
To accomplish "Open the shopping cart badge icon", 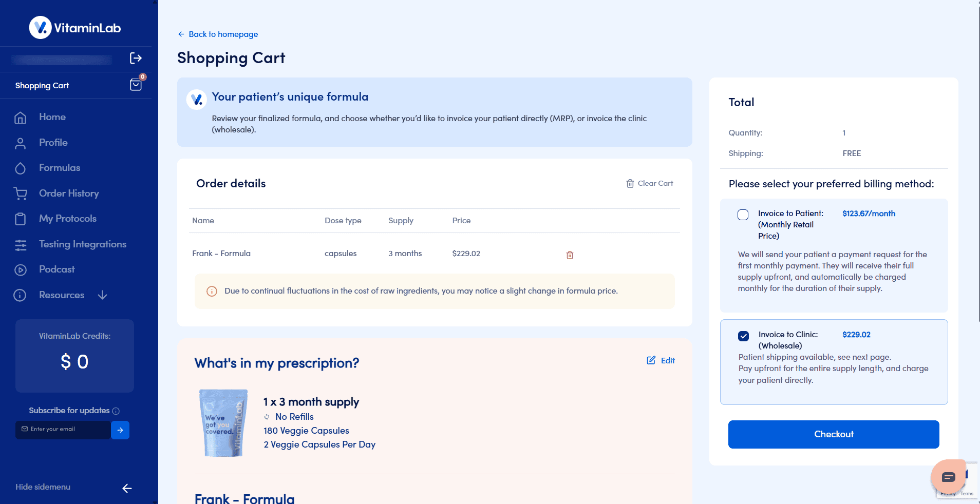I will coord(135,85).
